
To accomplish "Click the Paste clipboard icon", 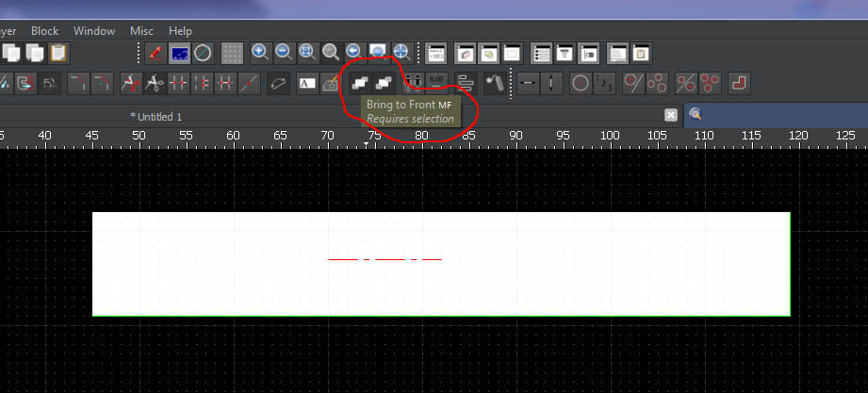I will (x=58, y=52).
